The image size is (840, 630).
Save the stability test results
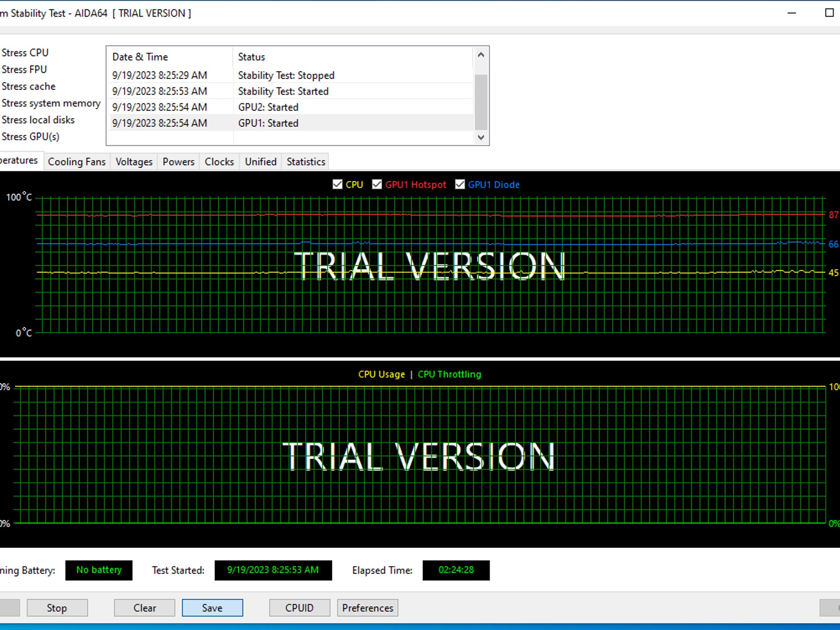212,607
